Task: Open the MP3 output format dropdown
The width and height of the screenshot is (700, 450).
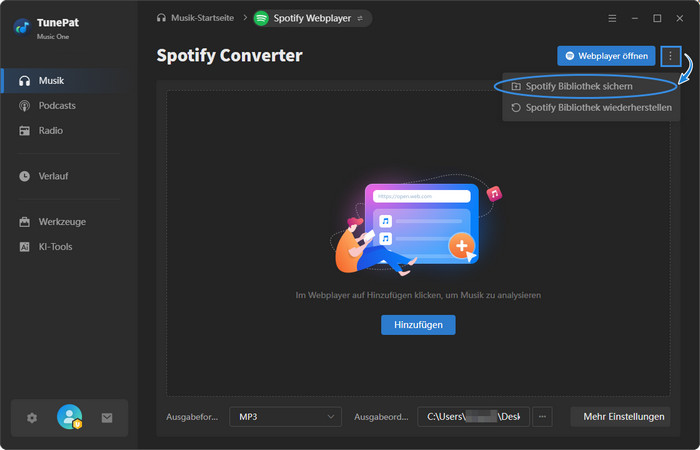Action: pyautogui.click(x=286, y=417)
